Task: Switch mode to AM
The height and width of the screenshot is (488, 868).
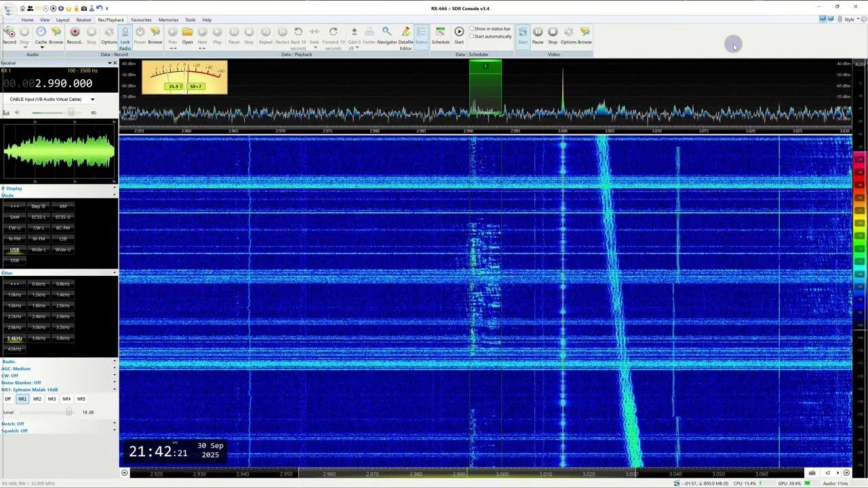Action: click(63, 206)
